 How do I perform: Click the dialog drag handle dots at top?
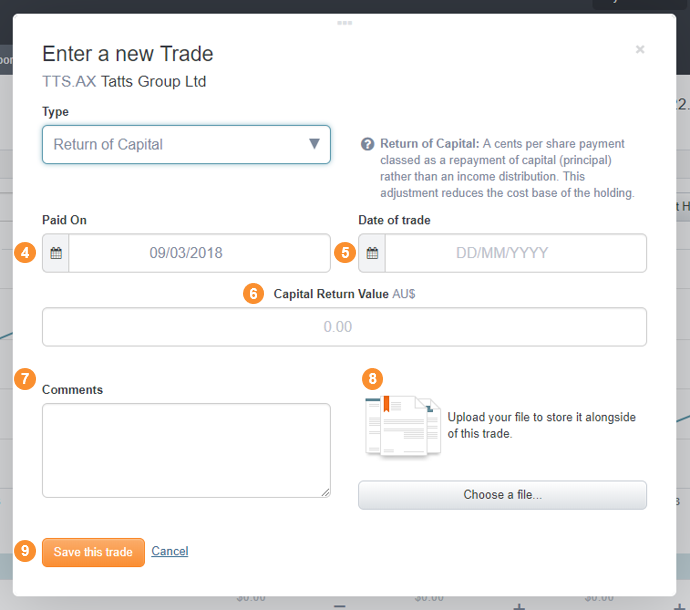click(x=345, y=23)
